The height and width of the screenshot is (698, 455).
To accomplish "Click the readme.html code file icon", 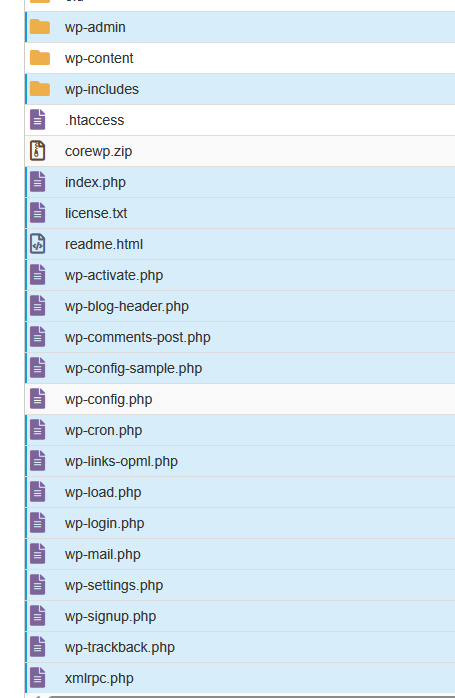I will (38, 244).
